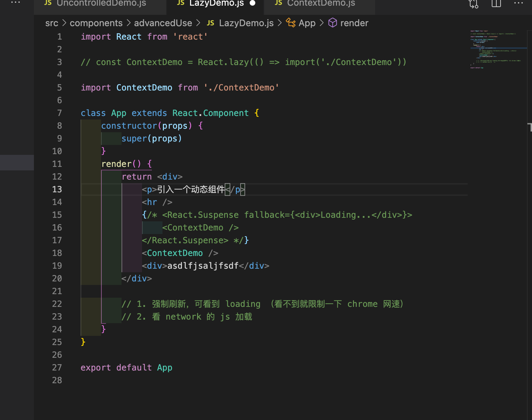Click the text '引入一个动态组件' on line 13

point(191,189)
